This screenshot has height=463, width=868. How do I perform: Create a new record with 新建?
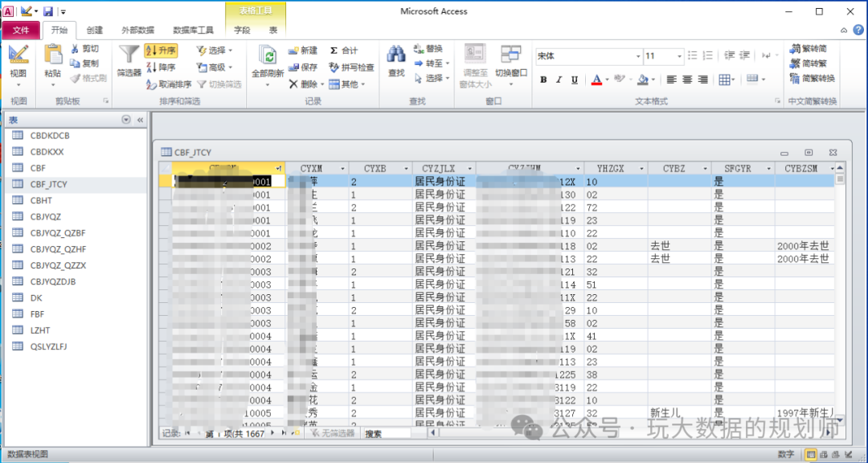point(303,51)
